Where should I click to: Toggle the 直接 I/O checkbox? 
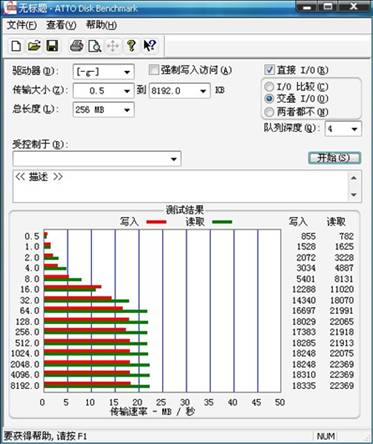point(269,70)
